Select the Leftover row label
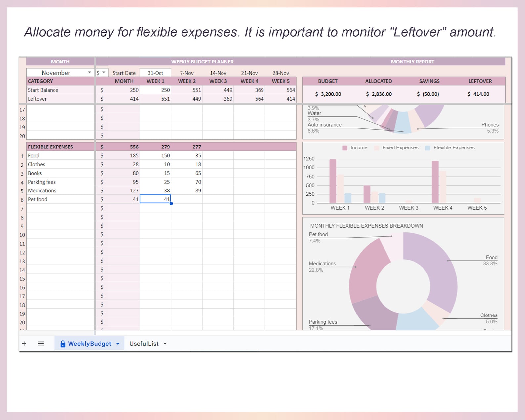The width and height of the screenshot is (525, 420). pyautogui.click(x=60, y=99)
